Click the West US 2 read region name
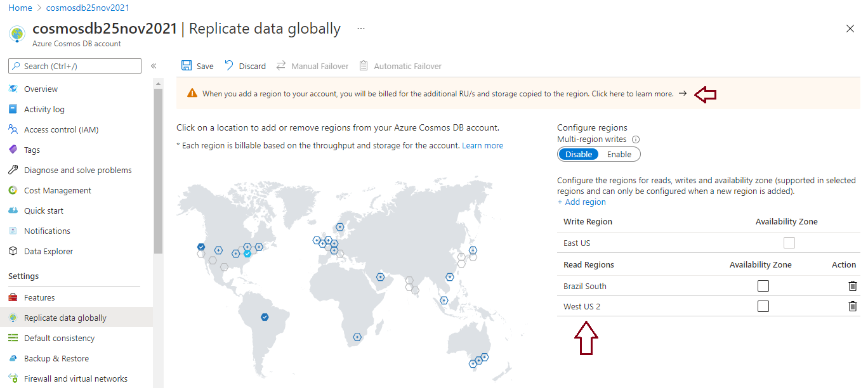The image size is (868, 388). click(x=582, y=306)
